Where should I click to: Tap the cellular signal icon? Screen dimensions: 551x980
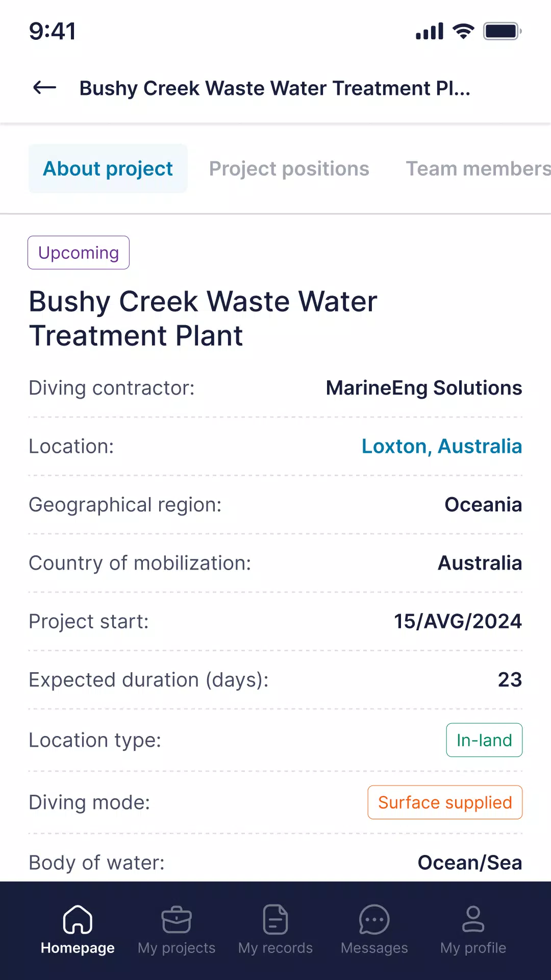(430, 31)
